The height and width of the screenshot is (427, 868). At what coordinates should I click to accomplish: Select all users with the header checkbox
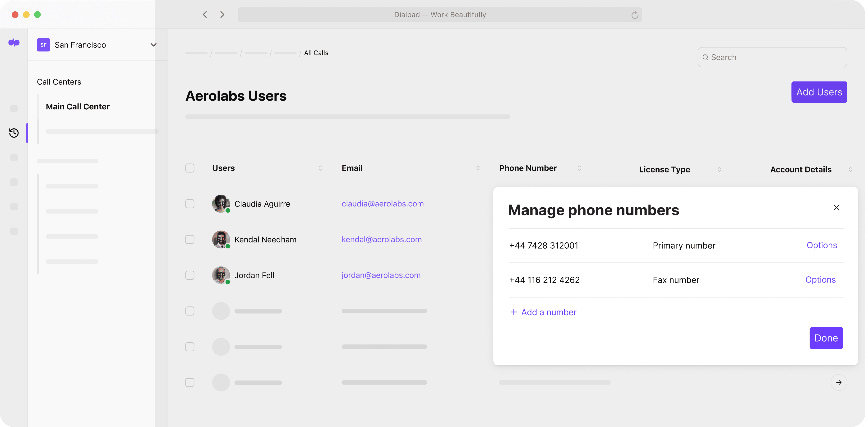(190, 168)
